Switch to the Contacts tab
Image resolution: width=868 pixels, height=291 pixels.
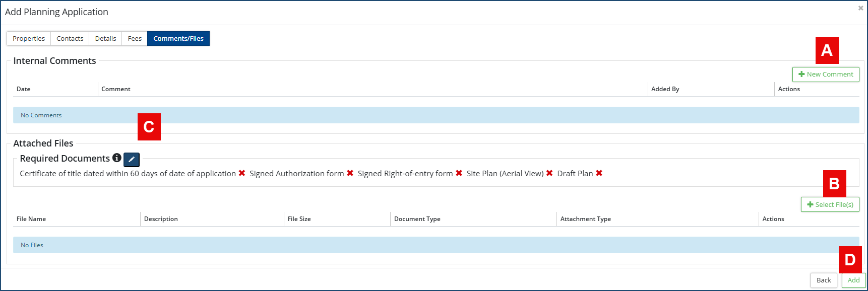pos(70,39)
